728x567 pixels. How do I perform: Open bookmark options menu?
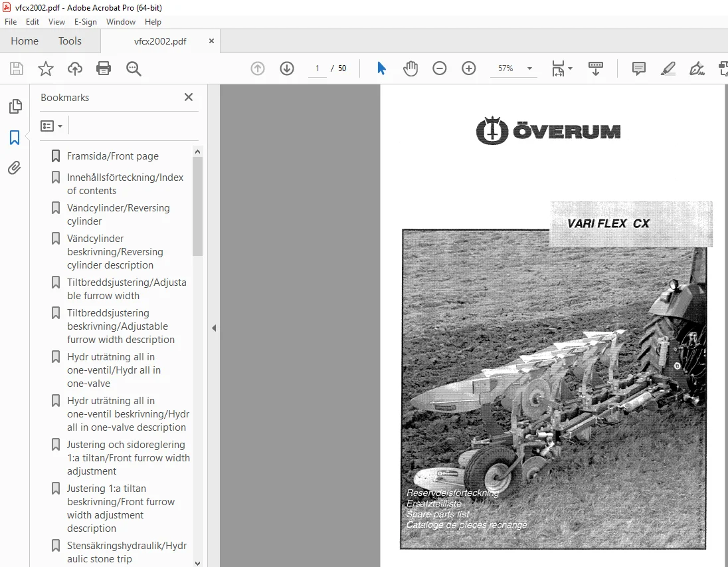tap(52, 126)
